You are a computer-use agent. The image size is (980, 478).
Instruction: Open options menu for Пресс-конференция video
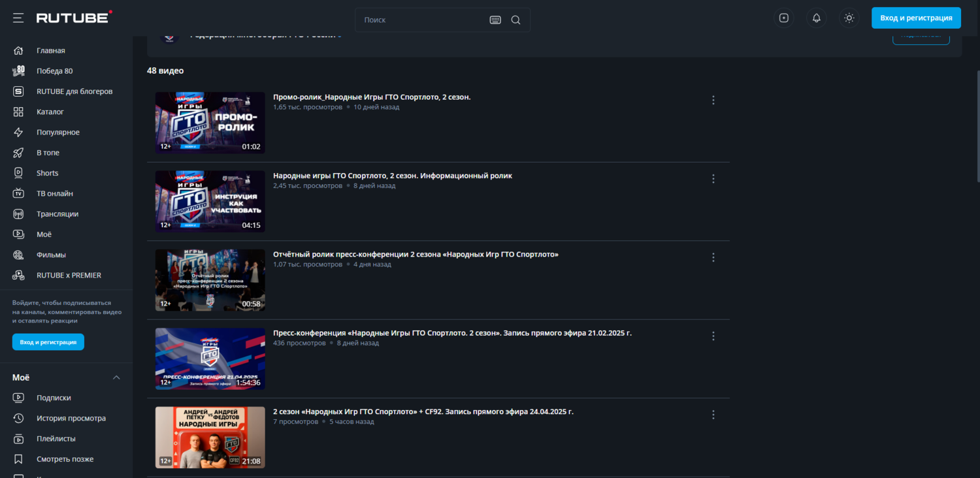(x=713, y=336)
